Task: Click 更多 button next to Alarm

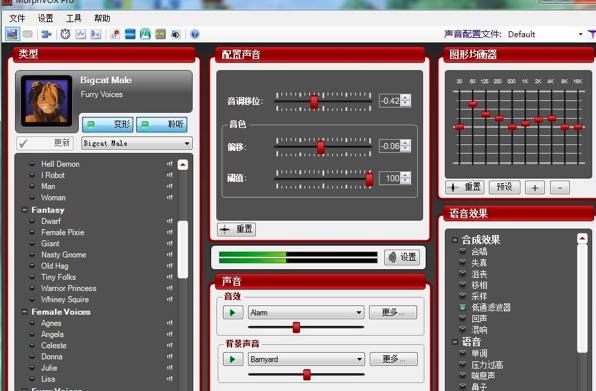Action: [x=393, y=312]
